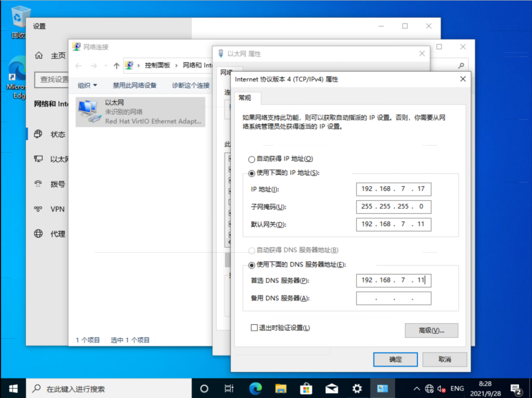The image size is (532, 398).
Task: Click the 拨号 dial-up icon
Action: point(38,184)
